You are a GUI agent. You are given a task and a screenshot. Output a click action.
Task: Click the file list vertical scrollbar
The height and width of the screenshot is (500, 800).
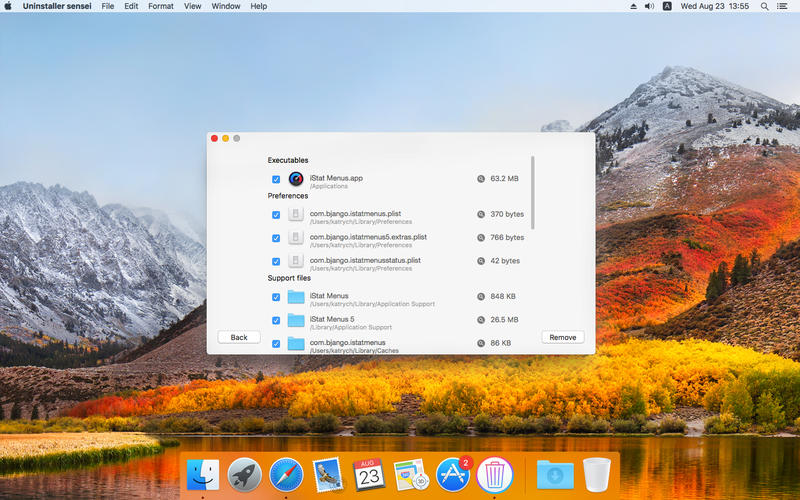tap(533, 192)
